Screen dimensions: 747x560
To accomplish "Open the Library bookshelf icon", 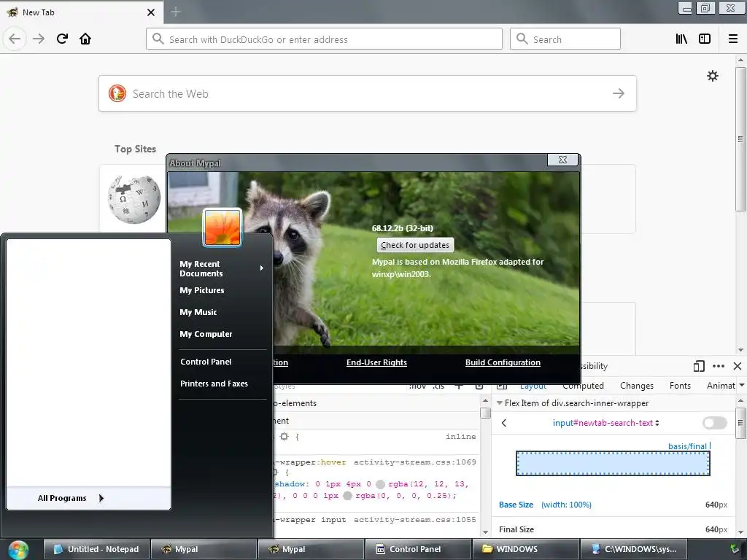I will click(681, 39).
